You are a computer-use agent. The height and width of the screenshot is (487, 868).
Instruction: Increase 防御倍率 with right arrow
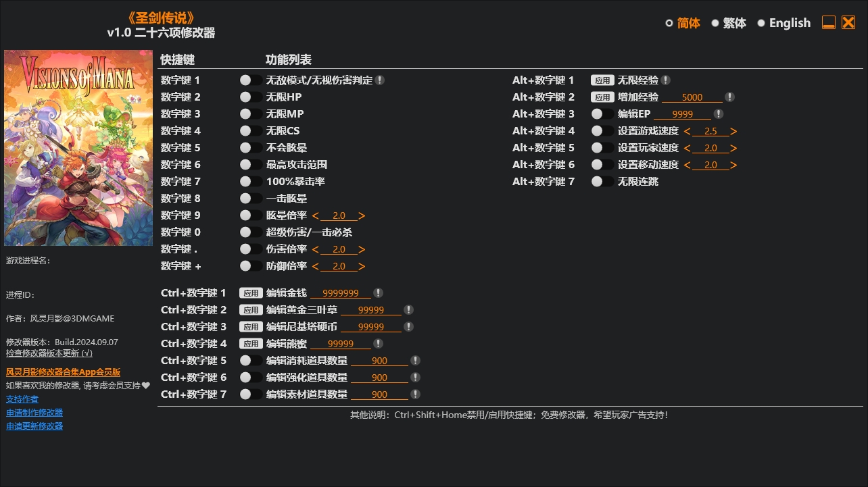pos(362,267)
